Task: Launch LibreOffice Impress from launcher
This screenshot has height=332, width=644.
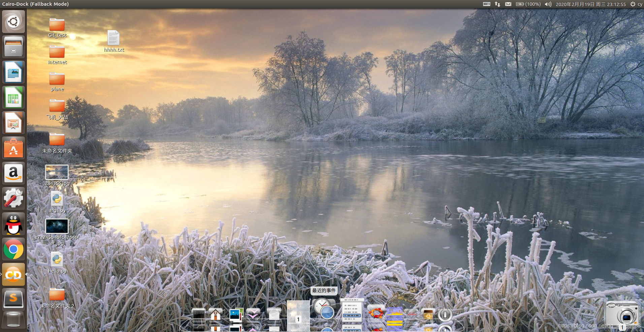Action: [13, 123]
